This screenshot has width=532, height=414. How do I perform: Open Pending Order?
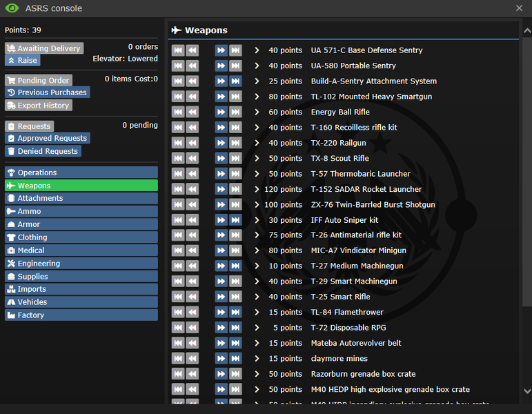[39, 81]
